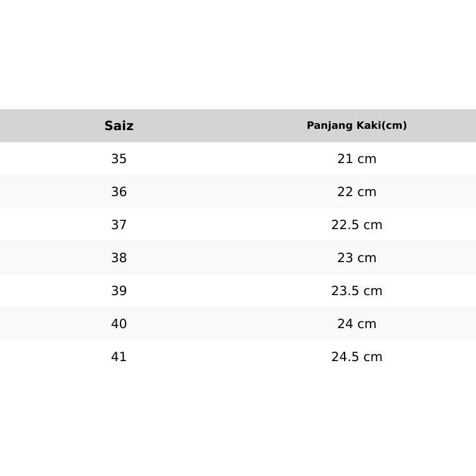Select the size 35 cell
476x476 pixels.
[x=119, y=159]
